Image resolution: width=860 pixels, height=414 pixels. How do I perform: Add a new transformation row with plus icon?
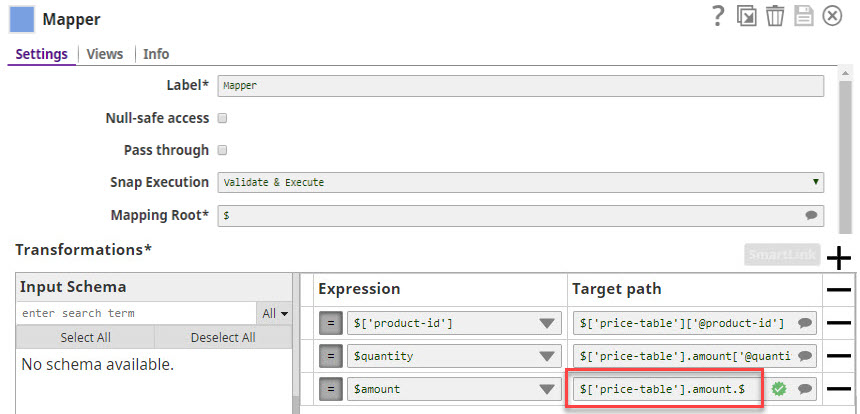(x=839, y=259)
